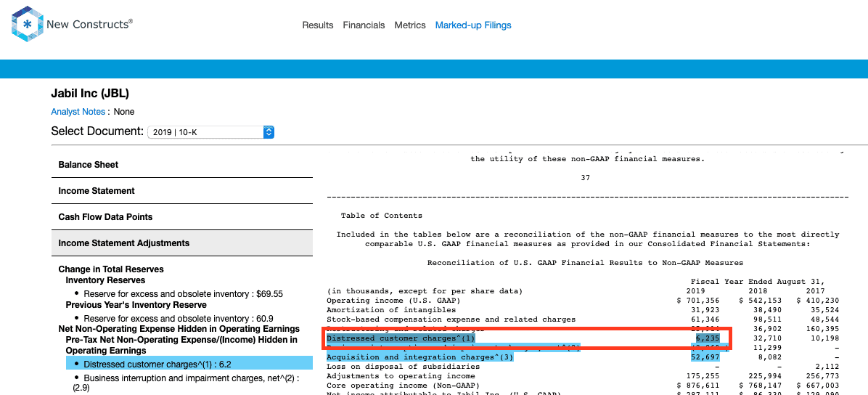
Task: Select Reserve for excess and obsolete inventory : 60.9
Action: [x=179, y=319]
